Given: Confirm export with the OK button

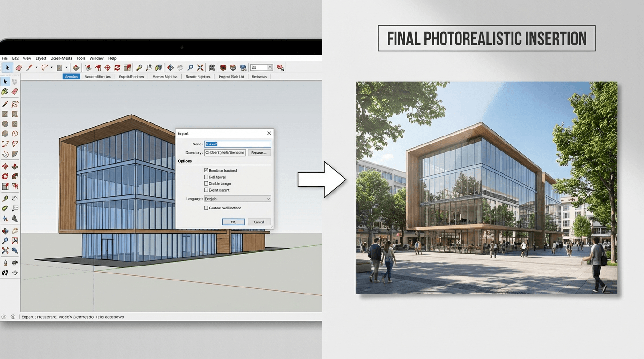Looking at the screenshot, I should point(234,222).
